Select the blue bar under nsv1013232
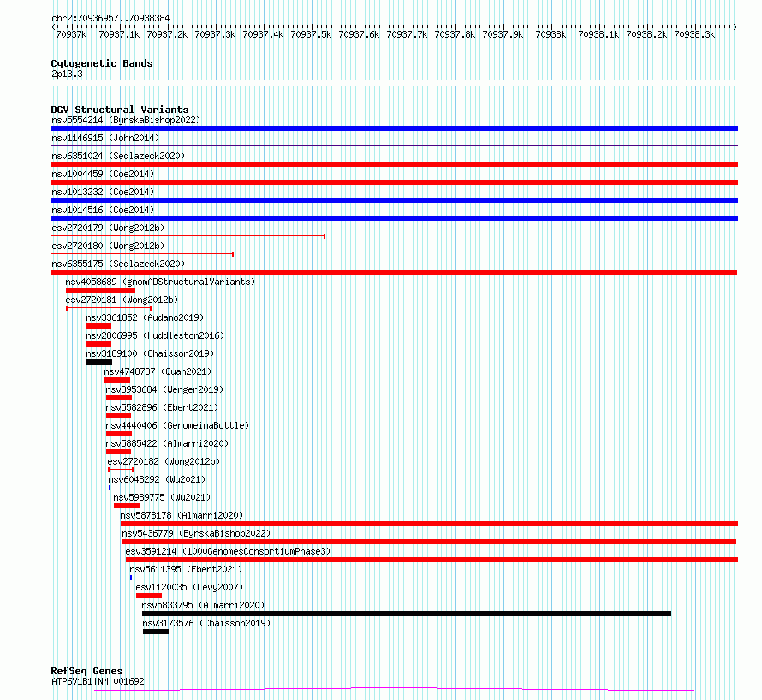Screen dimensions: 762x700 point(394,200)
